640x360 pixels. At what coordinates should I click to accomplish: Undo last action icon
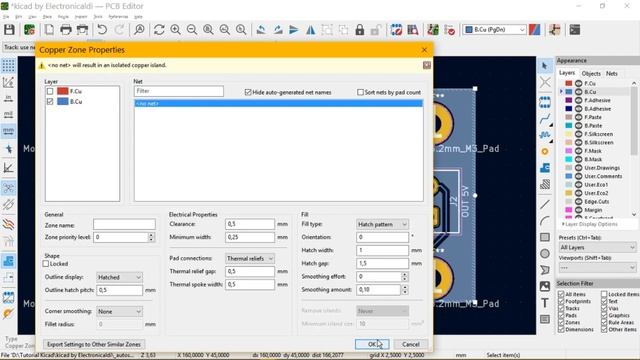[102, 30]
